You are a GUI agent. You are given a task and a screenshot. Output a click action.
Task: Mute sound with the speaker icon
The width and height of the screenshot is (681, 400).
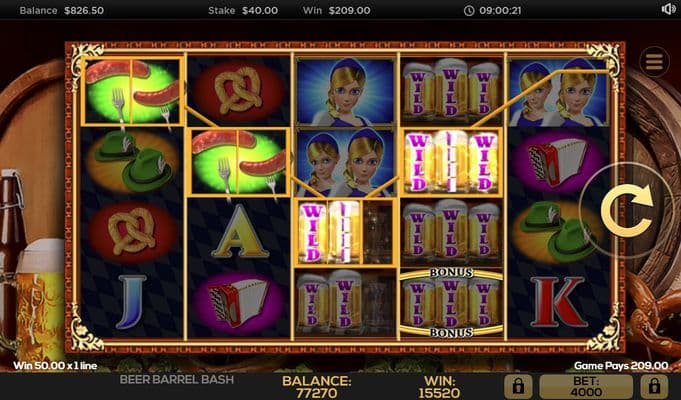(668, 10)
